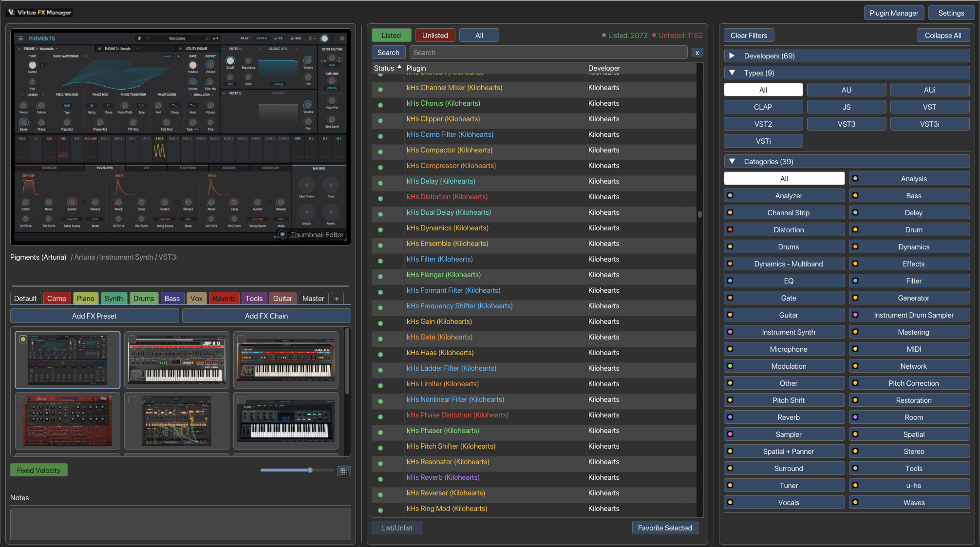Viewport: 980px width, 547px height.
Task: Toggle checkbox on the Jun-6 V thumbnail
Action: tap(241, 339)
